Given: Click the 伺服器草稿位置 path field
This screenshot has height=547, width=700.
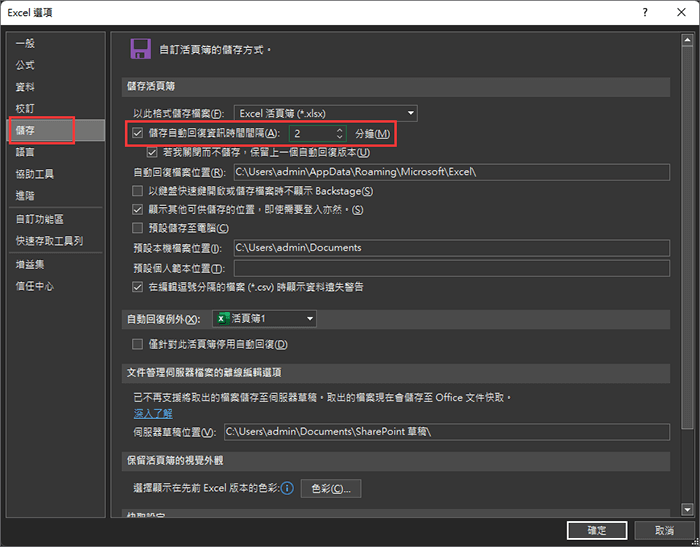Looking at the screenshot, I should (447, 432).
